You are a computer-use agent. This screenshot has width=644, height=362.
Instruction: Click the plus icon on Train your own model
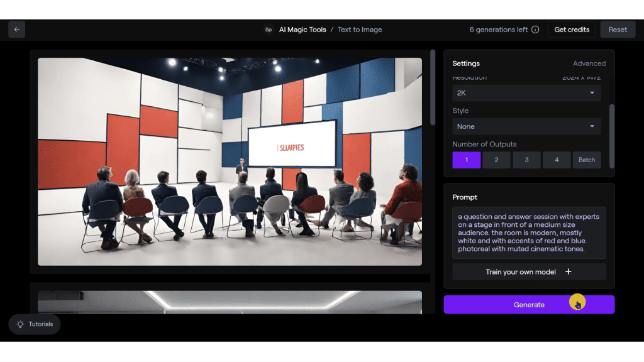(568, 271)
